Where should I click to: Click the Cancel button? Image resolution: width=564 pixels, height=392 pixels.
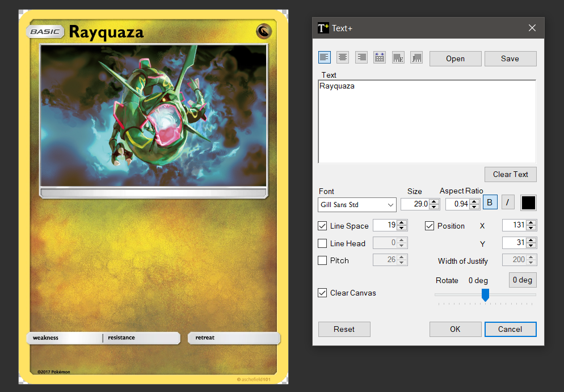(510, 330)
